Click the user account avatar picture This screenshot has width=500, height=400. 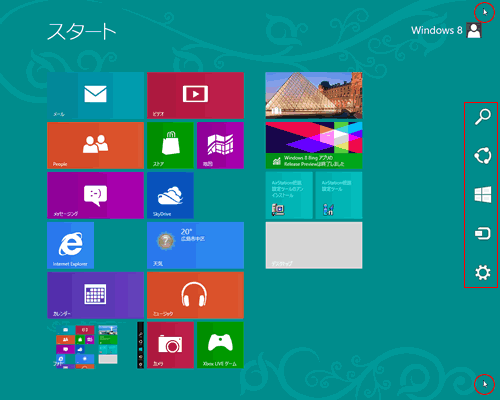(474, 30)
